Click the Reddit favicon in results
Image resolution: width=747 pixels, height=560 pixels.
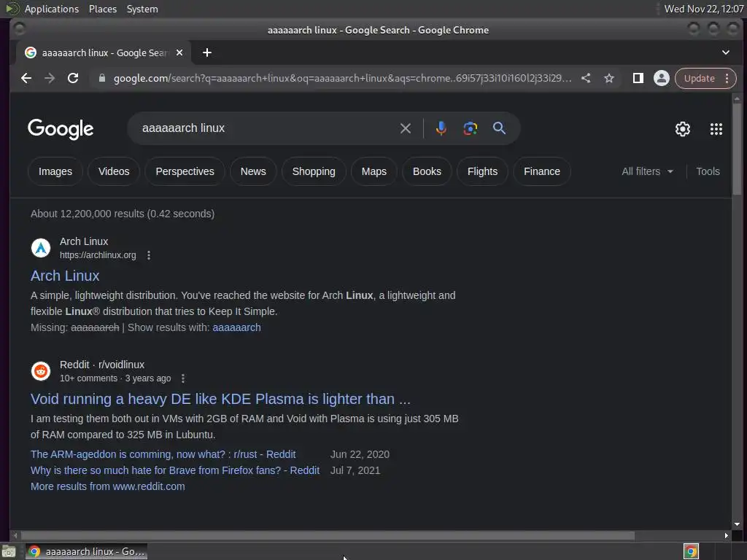tap(41, 371)
